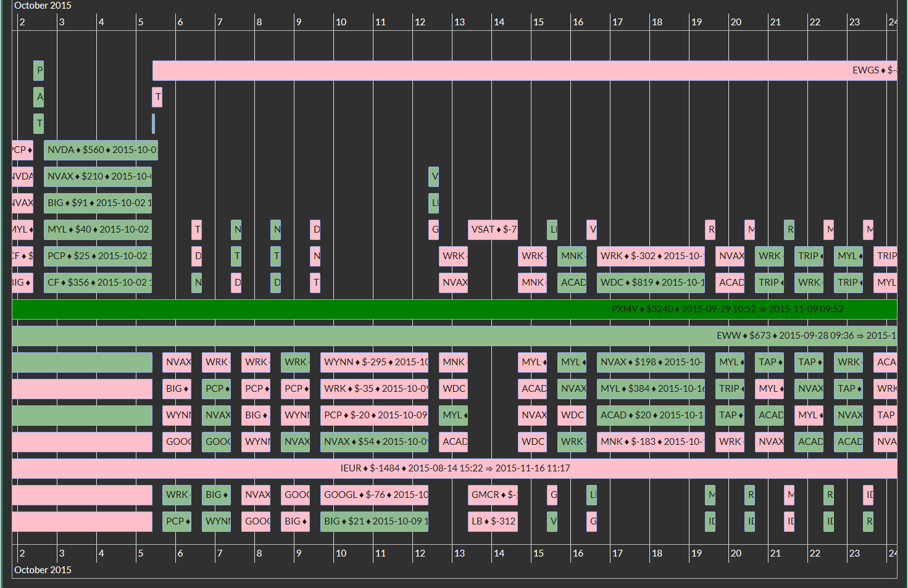Click the EWW $673 long bar
Image resolution: width=908 pixels, height=588 pixels.
(x=454, y=336)
